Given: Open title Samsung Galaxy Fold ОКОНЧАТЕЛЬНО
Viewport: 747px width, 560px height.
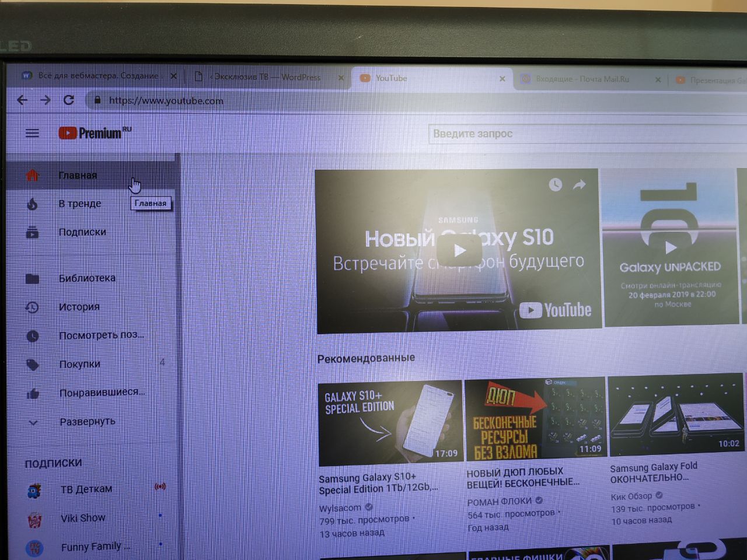Looking at the screenshot, I should 654,472.
